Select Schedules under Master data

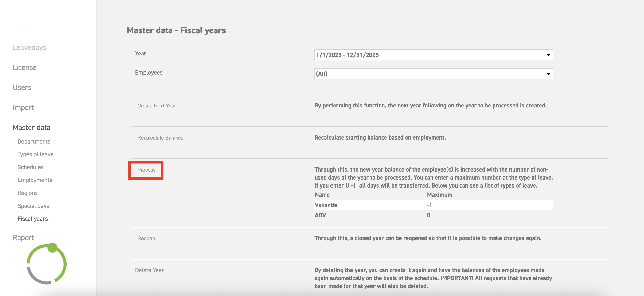pyautogui.click(x=30, y=167)
